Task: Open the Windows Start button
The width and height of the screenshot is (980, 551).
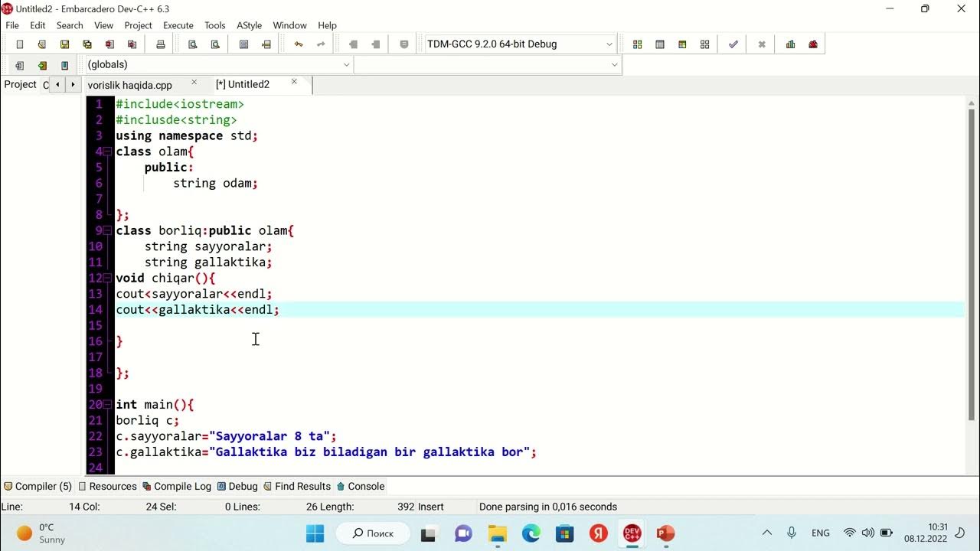Action: point(315,533)
